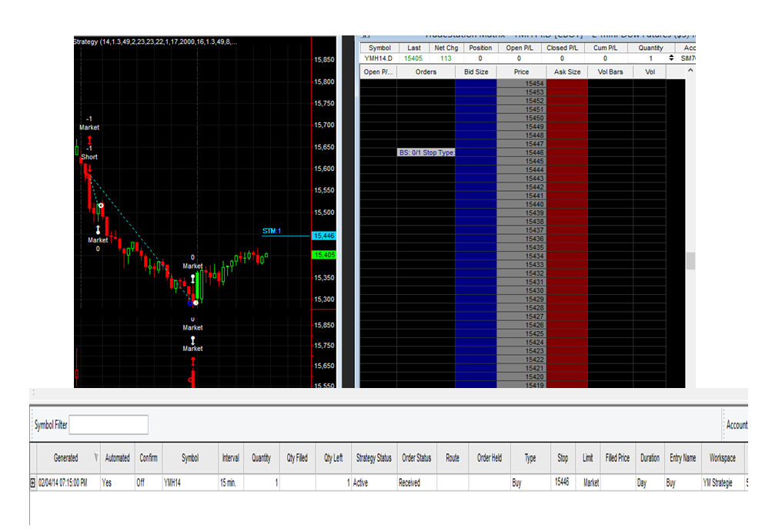Click the 15 min. interval cell
The width and height of the screenshot is (782, 532).
pos(230,483)
